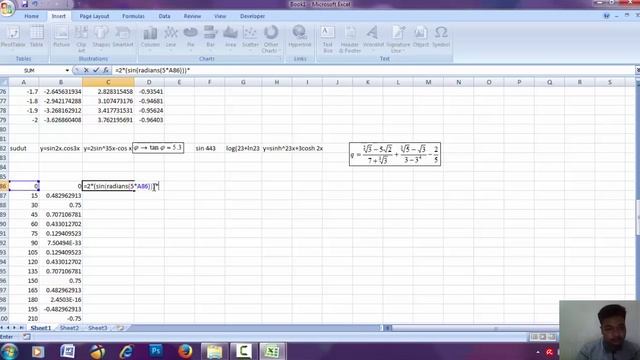This screenshot has height=360, width=640.
Task: Switch to Sheet3 tab
Action: tap(97, 328)
